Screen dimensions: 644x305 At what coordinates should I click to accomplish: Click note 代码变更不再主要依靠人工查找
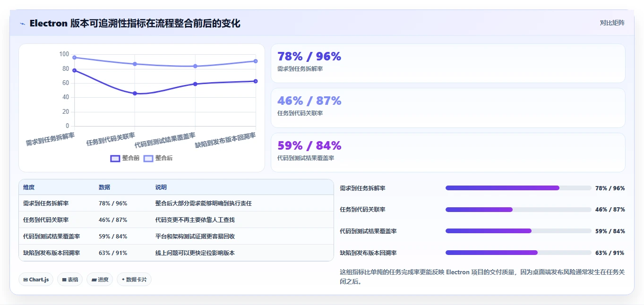[x=195, y=220]
